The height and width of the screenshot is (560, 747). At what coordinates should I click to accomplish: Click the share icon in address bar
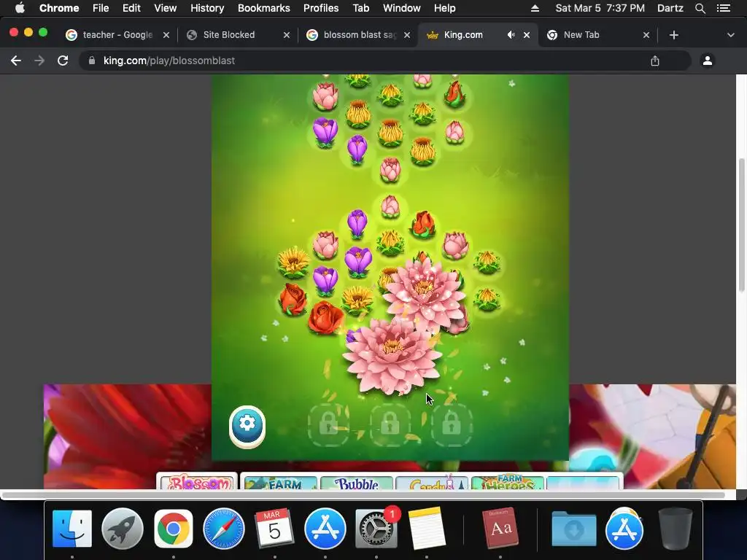pyautogui.click(x=655, y=61)
